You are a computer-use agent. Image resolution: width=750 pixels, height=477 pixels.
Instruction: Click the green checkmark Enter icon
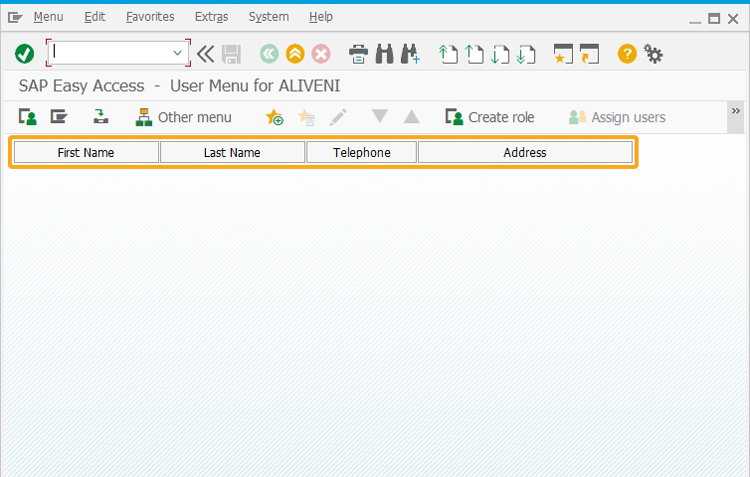click(x=24, y=54)
